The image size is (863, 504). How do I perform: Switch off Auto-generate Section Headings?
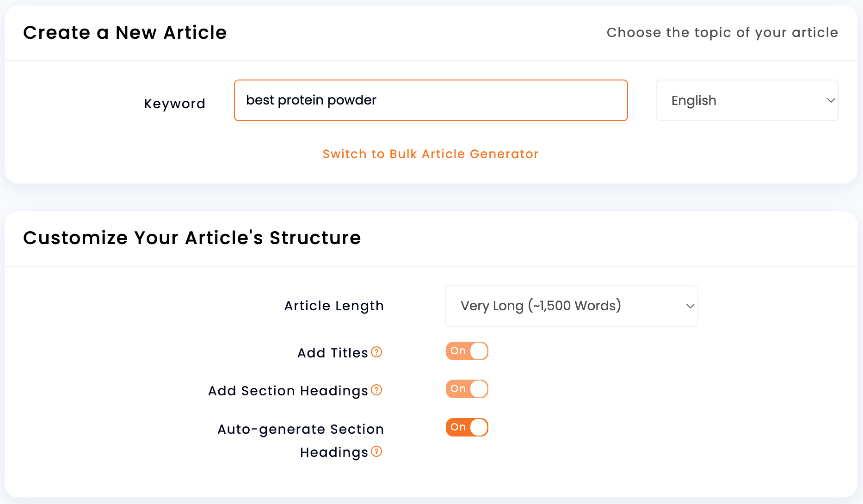[467, 427]
